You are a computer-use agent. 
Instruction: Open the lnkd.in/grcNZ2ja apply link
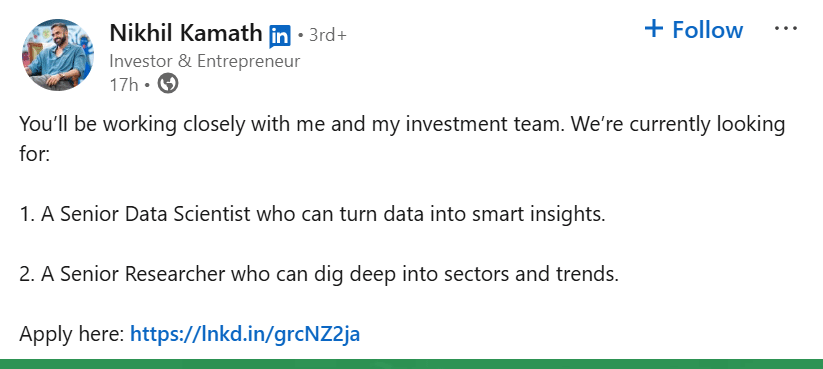(245, 333)
